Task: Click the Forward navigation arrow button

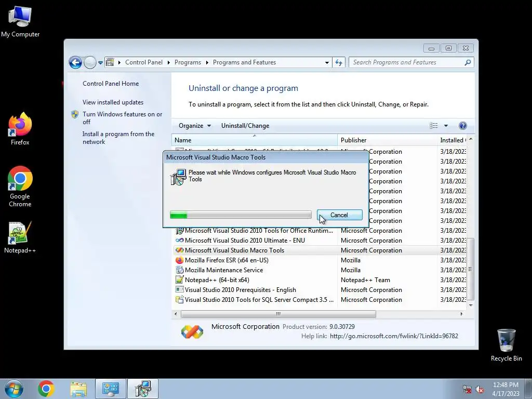Action: (x=90, y=62)
